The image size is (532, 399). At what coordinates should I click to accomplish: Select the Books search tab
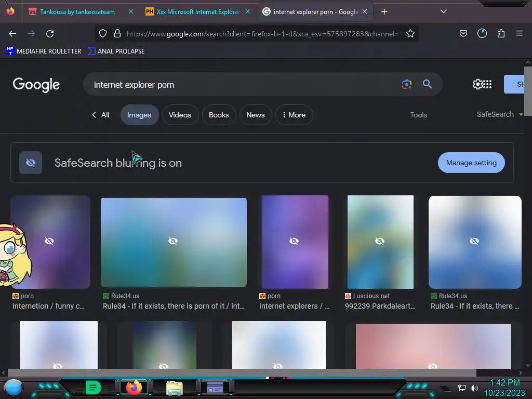219,115
